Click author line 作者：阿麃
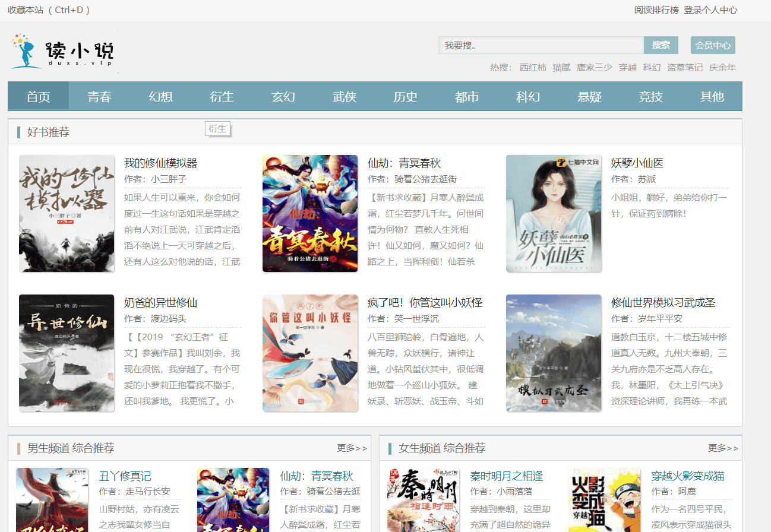 click(x=674, y=492)
